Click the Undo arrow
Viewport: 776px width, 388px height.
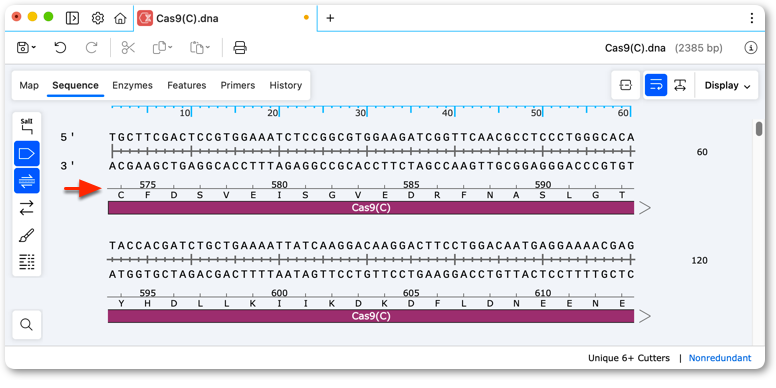(60, 48)
